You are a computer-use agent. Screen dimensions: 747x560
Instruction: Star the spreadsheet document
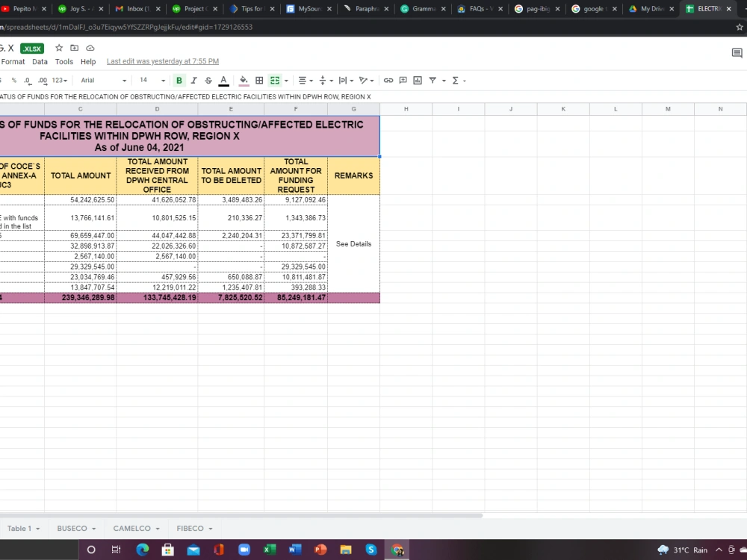tap(59, 48)
